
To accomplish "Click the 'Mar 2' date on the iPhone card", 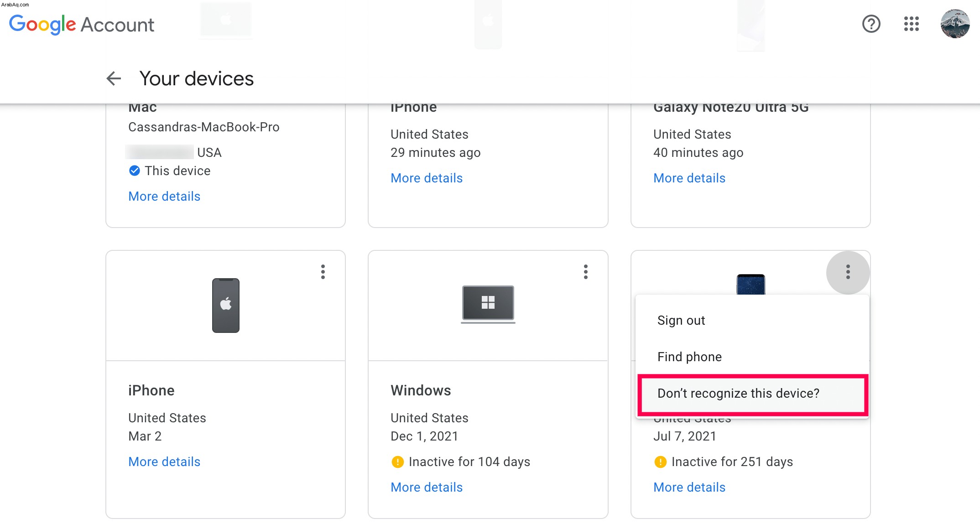I will (145, 436).
